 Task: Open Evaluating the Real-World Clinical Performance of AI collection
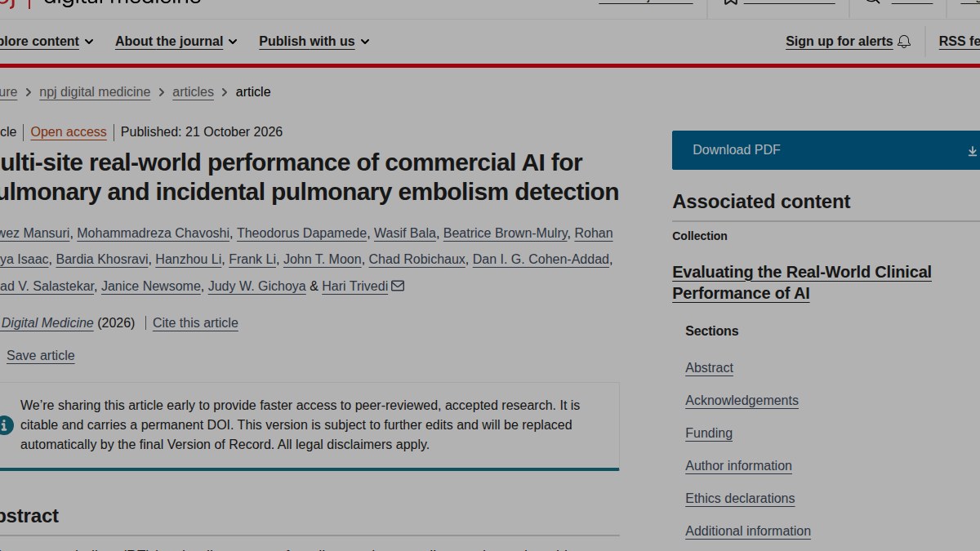coord(802,282)
